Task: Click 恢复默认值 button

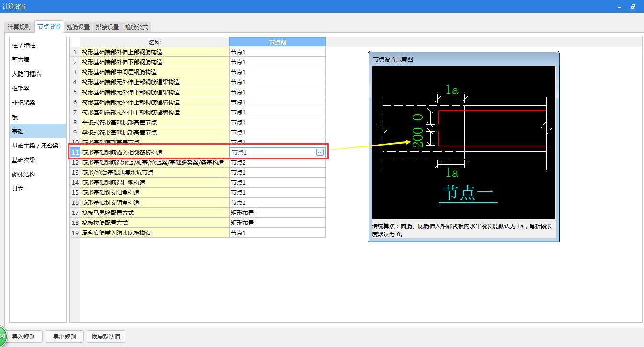Action: point(106,336)
